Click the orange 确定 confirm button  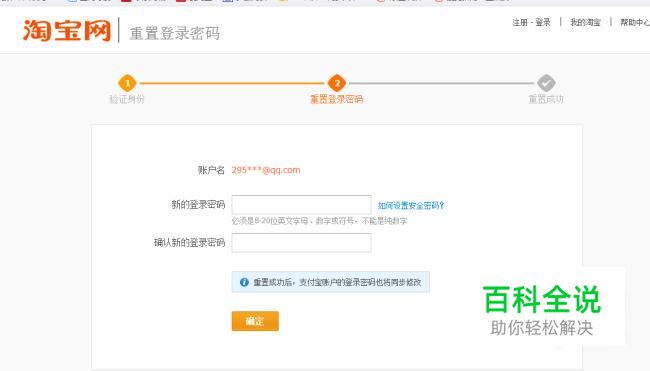255,321
